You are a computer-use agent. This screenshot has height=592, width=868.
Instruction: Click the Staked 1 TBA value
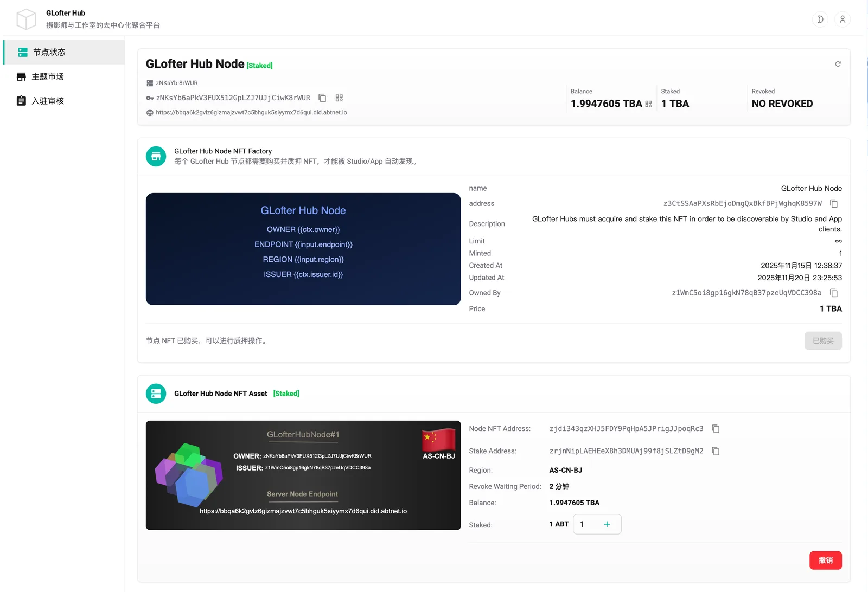coord(675,104)
